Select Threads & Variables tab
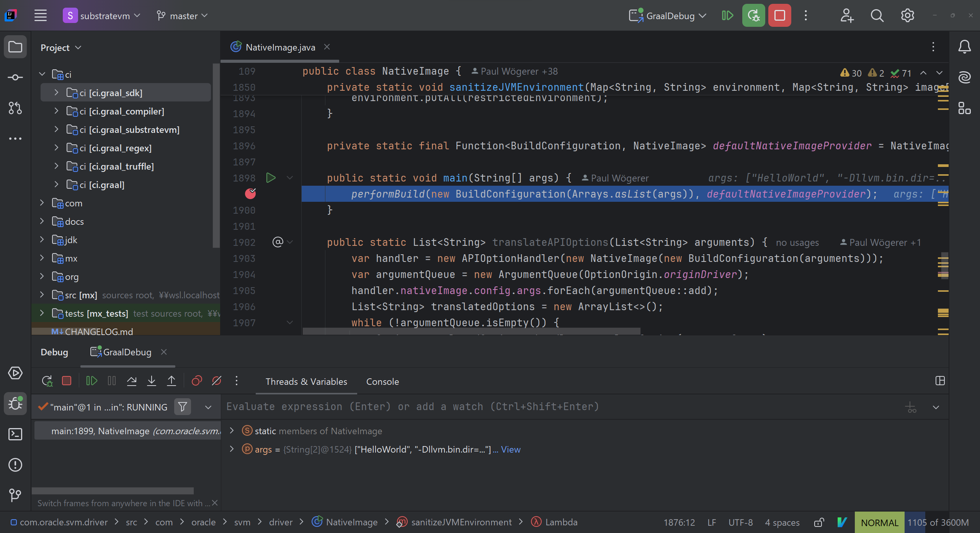Screen dimensions: 980x533 click(306, 381)
